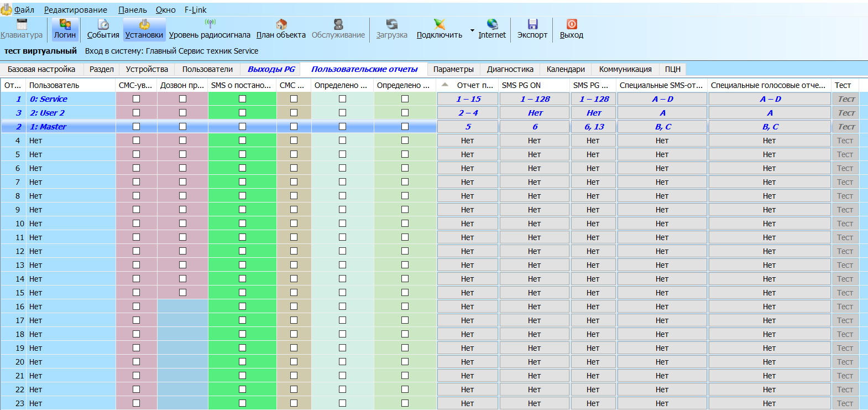Open SMS PG 6, 13 cell for Master
The image size is (868, 410).
coord(594,127)
